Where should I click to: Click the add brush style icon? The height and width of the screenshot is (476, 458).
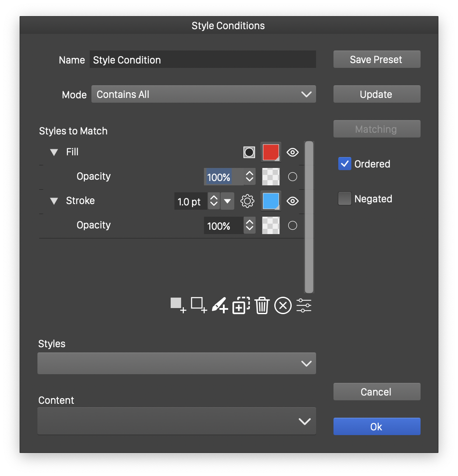(x=219, y=305)
